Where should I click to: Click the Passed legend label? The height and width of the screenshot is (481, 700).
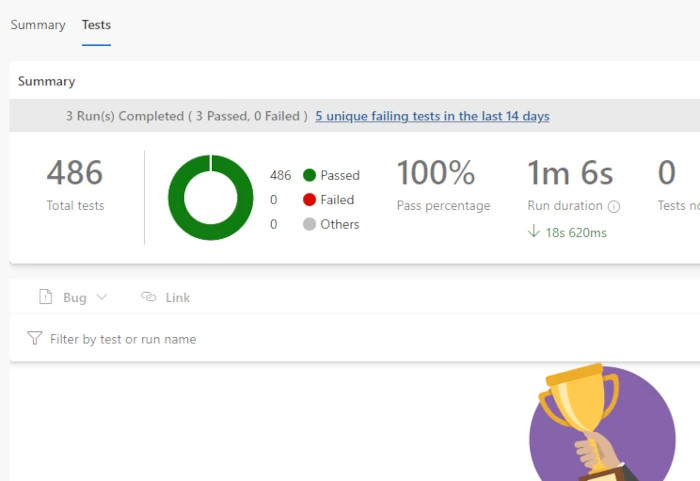click(x=340, y=176)
